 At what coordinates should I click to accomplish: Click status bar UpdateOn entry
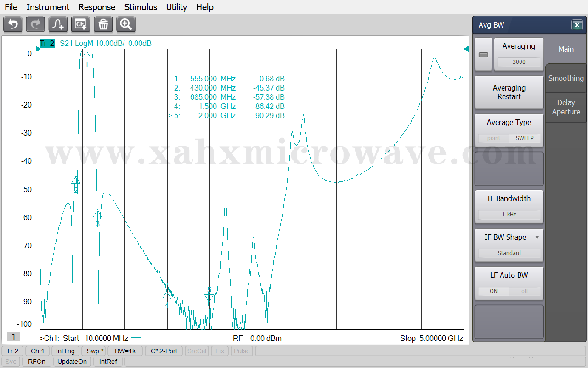tap(72, 362)
